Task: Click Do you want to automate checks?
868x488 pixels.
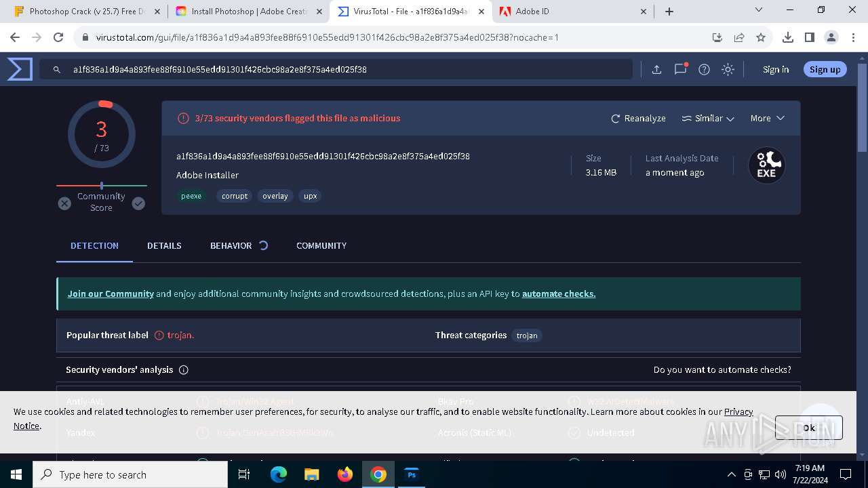Action: coord(722,369)
